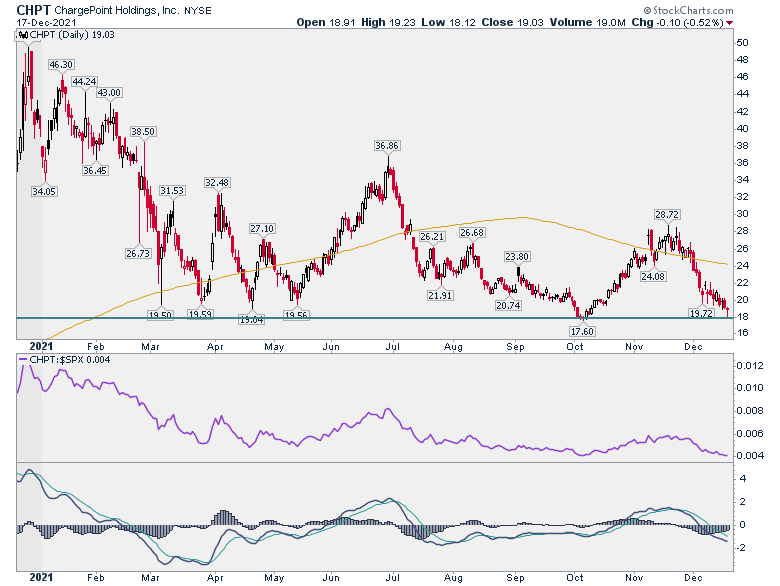Click the -2 tick on MACD axis
This screenshot has height=586, width=780.
(741, 548)
